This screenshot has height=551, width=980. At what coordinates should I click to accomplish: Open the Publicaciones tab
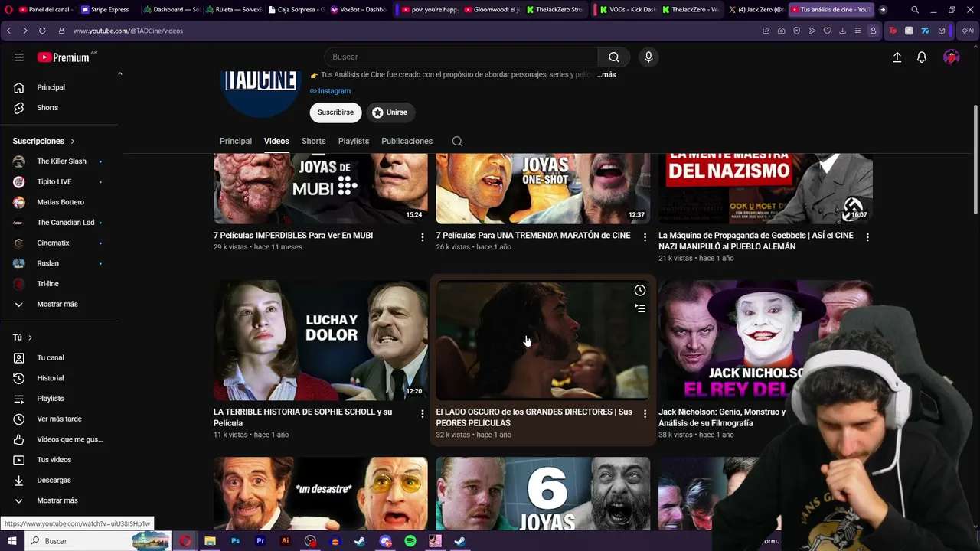[407, 141]
